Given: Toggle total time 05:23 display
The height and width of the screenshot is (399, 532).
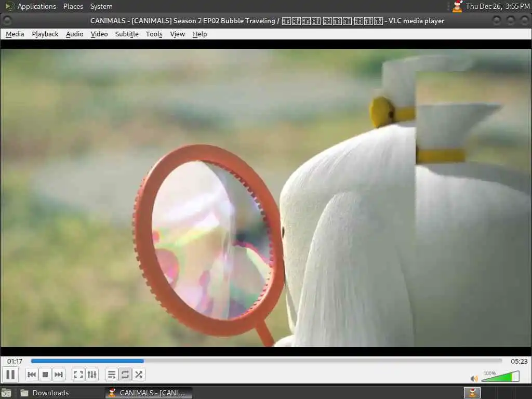Looking at the screenshot, I should (x=519, y=362).
